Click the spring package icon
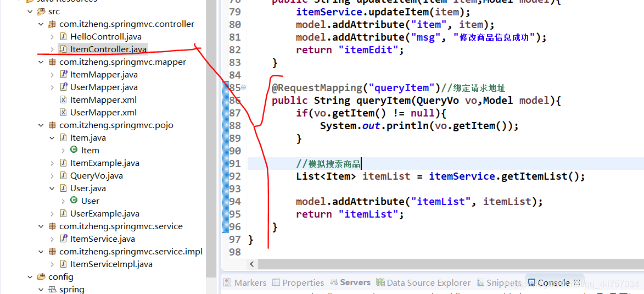The width and height of the screenshot is (644, 294). point(52,289)
